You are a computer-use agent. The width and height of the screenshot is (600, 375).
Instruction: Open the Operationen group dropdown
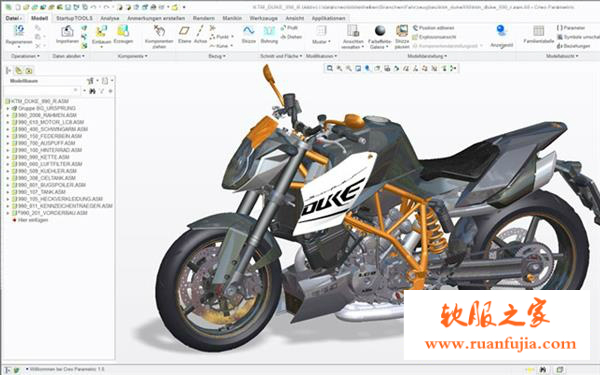click(25, 56)
